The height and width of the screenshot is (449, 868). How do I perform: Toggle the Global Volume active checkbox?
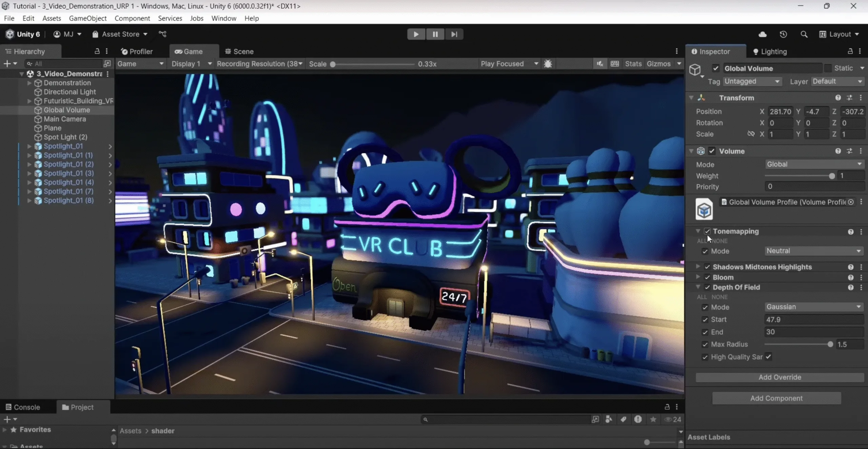pos(716,69)
